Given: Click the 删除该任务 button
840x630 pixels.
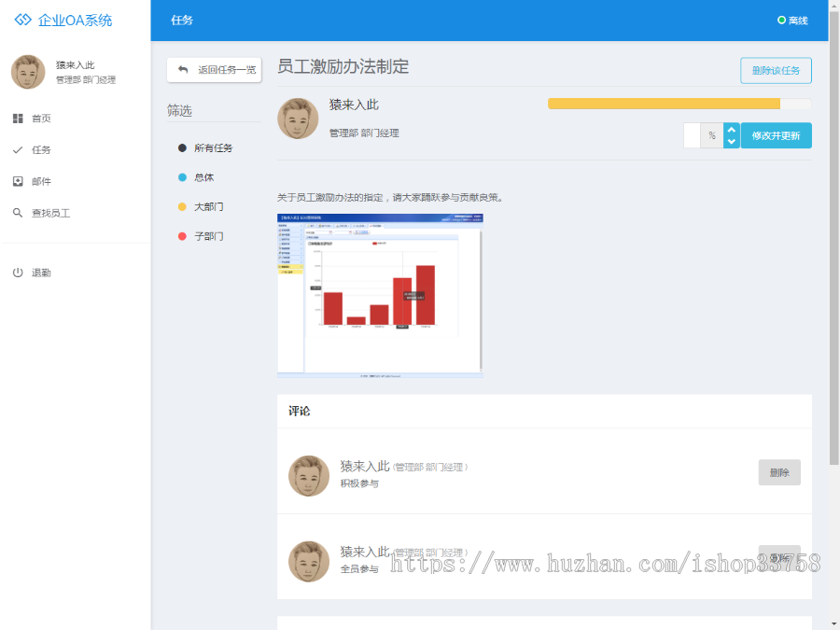Looking at the screenshot, I should tap(776, 70).
